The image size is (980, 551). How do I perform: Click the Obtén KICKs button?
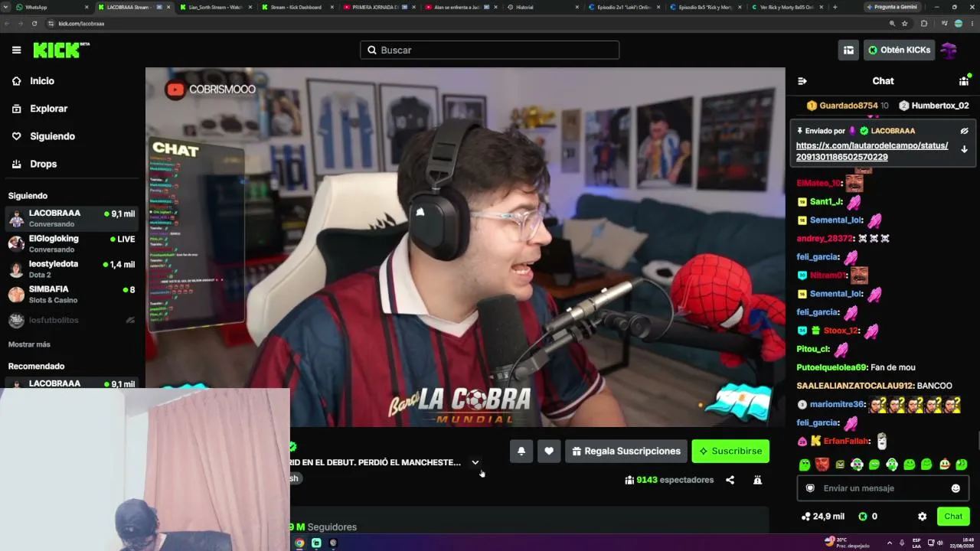tap(899, 50)
